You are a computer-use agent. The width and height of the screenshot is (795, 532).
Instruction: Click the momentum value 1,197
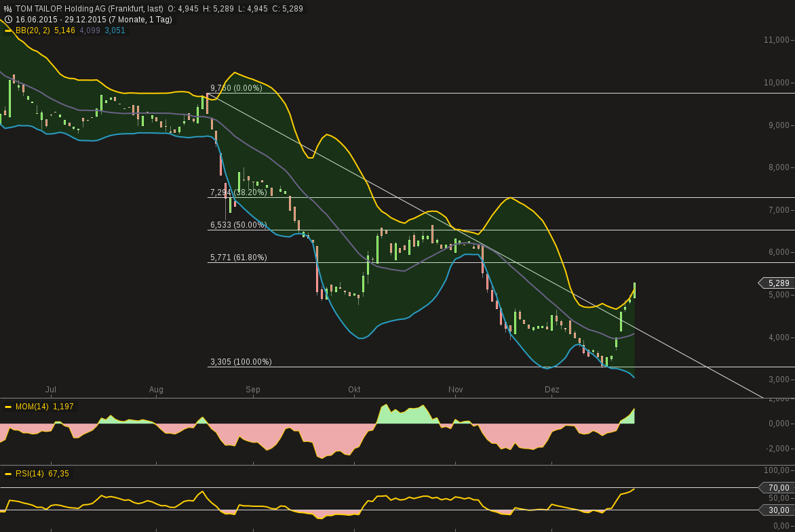click(x=63, y=407)
